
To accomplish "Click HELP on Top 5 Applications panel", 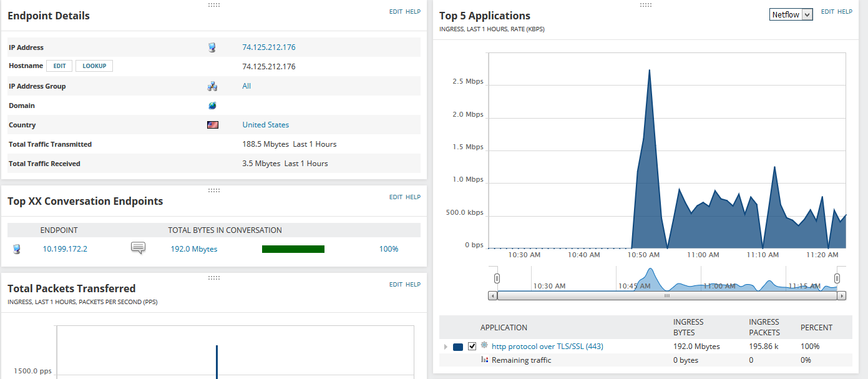I will coord(845,11).
